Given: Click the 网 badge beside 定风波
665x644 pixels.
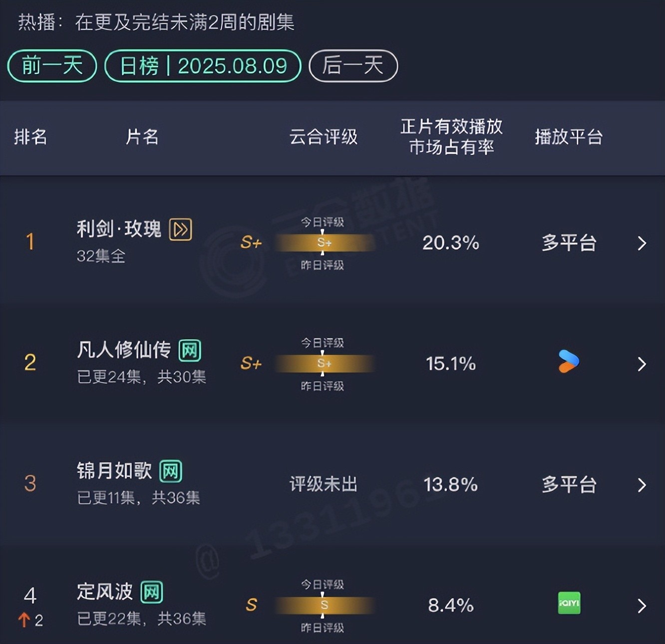Looking at the screenshot, I should [152, 592].
